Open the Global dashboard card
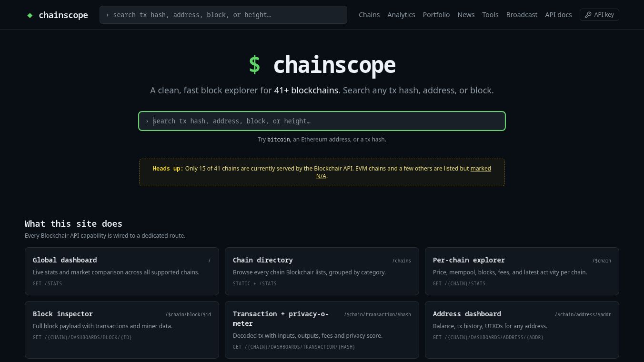644x362 pixels. click(x=122, y=271)
